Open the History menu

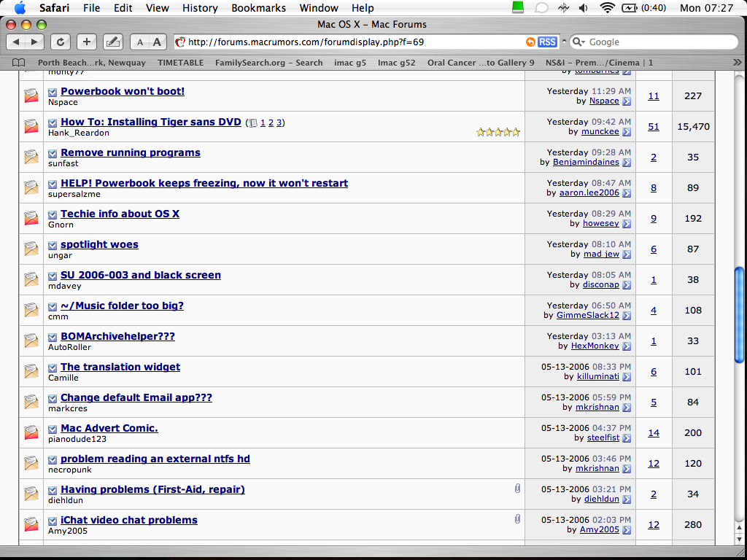(x=200, y=7)
